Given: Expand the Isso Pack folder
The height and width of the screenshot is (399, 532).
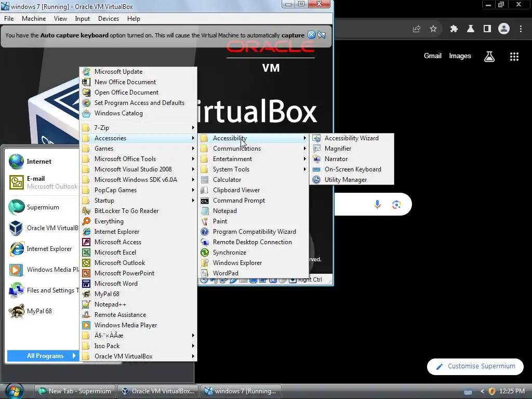Looking at the screenshot, I should pyautogui.click(x=138, y=345).
